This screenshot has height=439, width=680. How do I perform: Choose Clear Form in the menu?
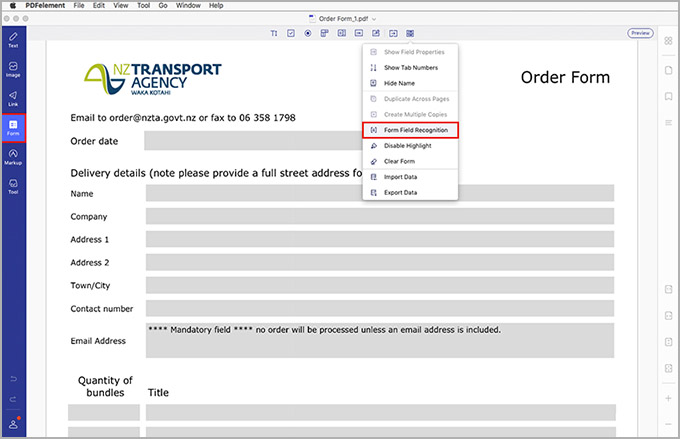point(410,161)
